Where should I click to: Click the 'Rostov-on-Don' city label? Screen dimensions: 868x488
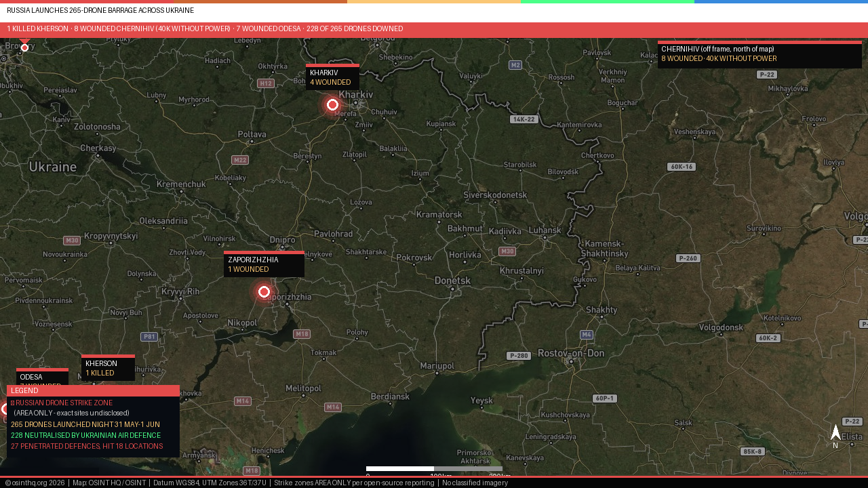pos(571,353)
